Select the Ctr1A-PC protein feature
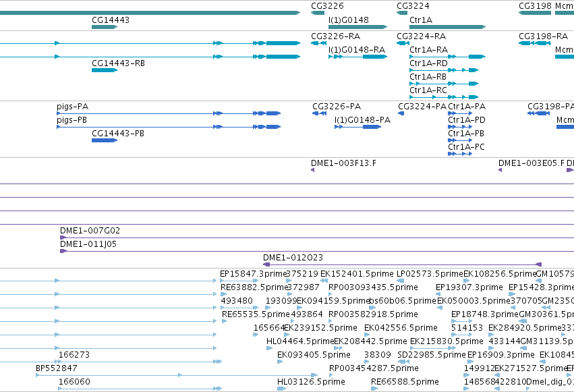 (460, 154)
